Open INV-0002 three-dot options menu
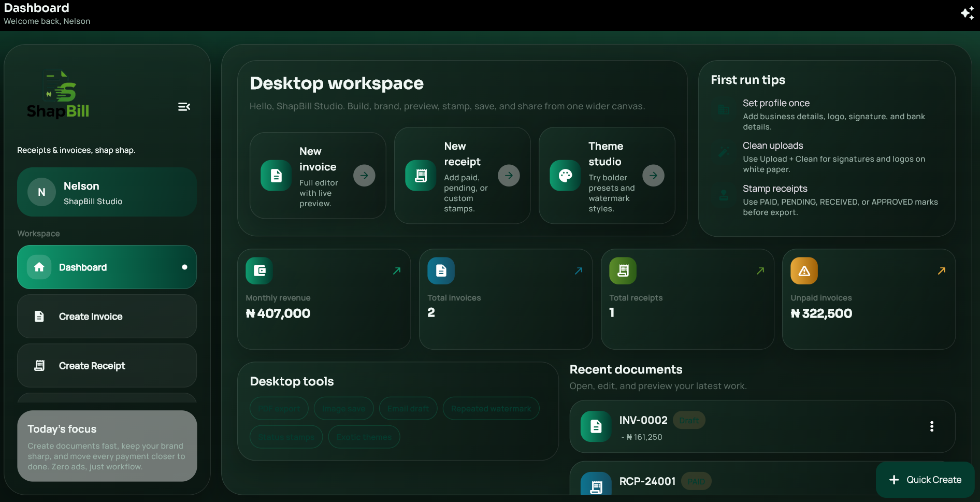 pos(932,426)
